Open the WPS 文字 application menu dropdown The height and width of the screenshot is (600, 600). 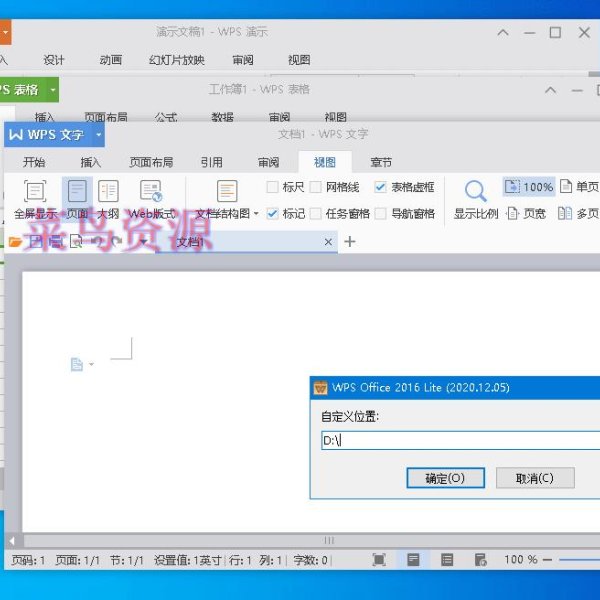pos(99,135)
